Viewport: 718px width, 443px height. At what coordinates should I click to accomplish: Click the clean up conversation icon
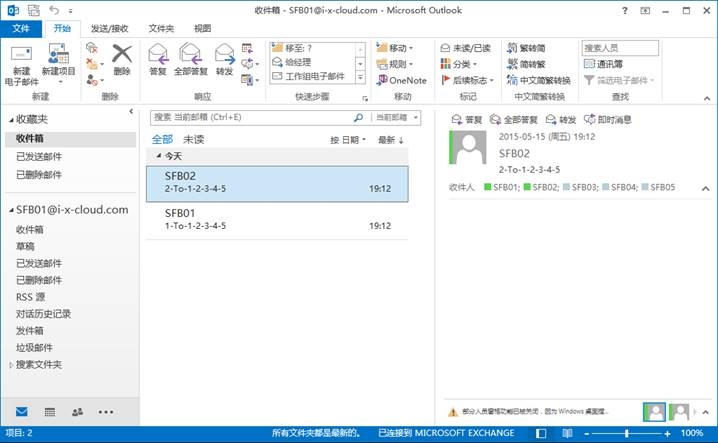tap(93, 64)
